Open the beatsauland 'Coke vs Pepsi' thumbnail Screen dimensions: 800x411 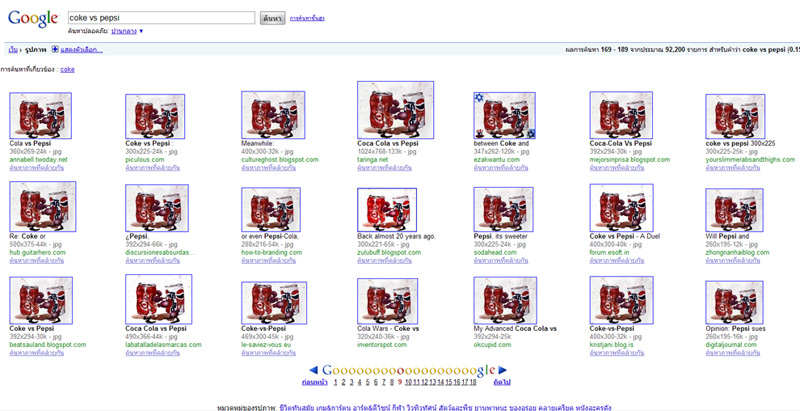coord(41,301)
